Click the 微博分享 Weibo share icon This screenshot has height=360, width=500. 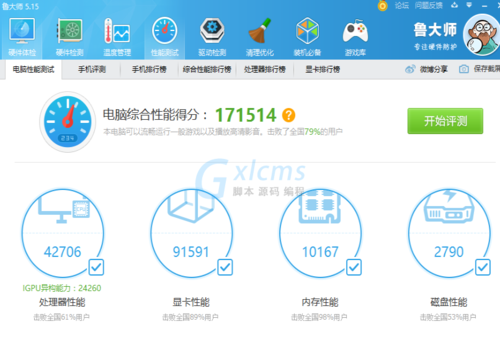410,69
